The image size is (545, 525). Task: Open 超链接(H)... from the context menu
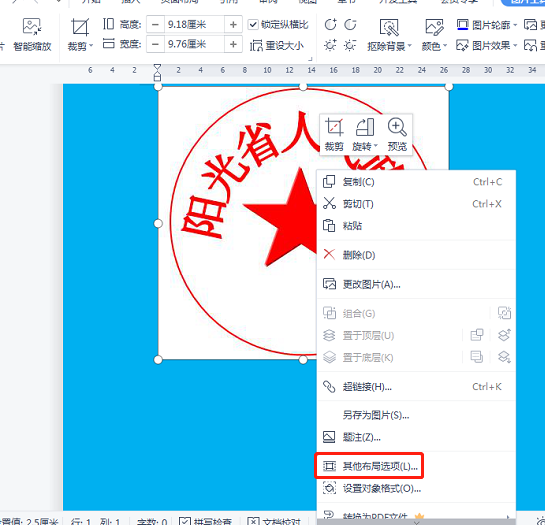[416, 387]
